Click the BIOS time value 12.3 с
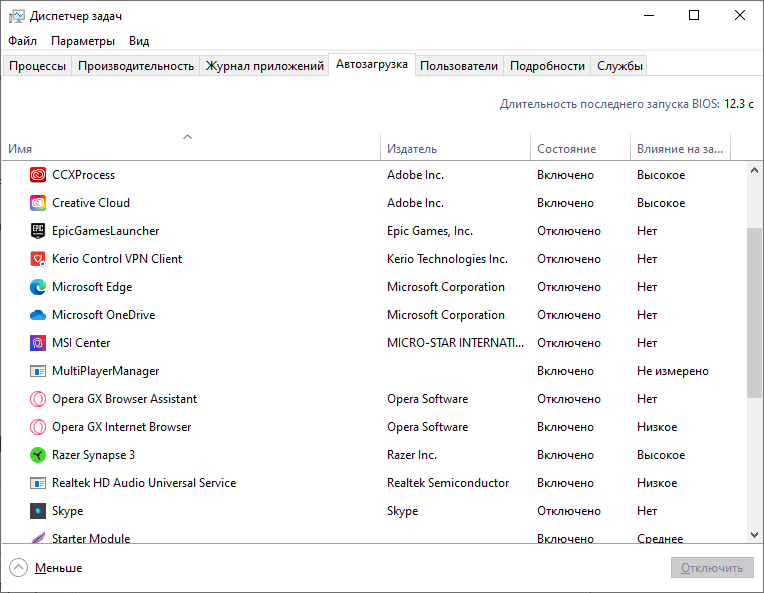 click(739, 104)
